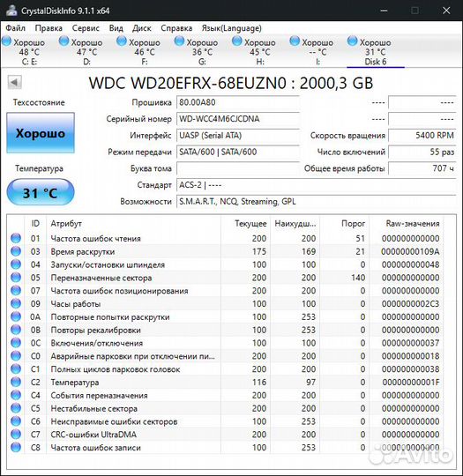Select disk F: at 46 °C
Image resolution: width=463 pixels, height=476 pixels.
[139, 52]
